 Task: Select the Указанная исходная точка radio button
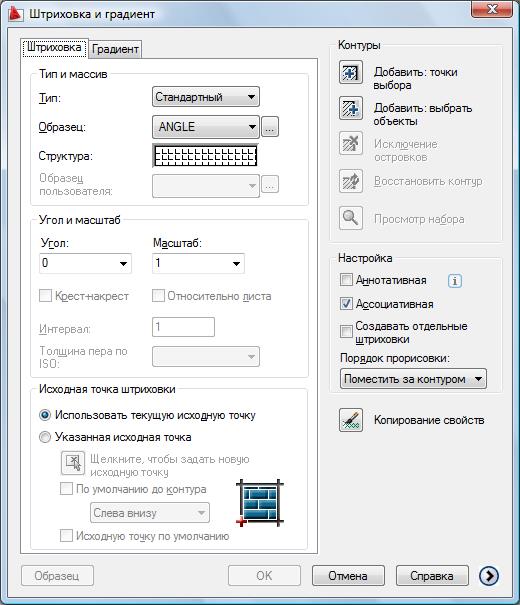[x=45, y=437]
